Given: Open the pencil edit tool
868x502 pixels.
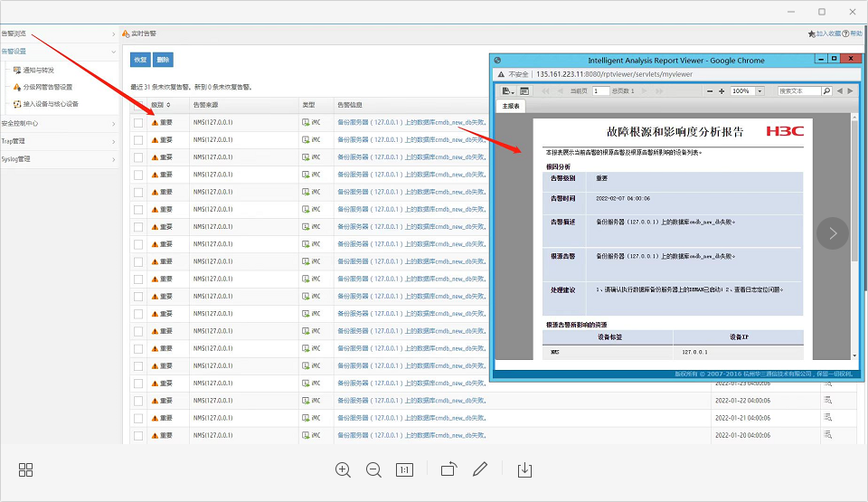Looking at the screenshot, I should click(x=480, y=469).
